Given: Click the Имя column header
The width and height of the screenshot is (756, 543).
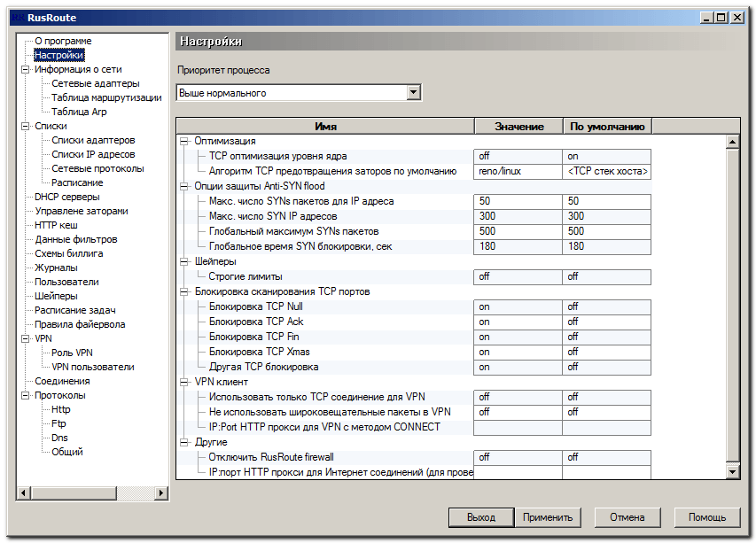Looking at the screenshot, I should click(x=325, y=127).
